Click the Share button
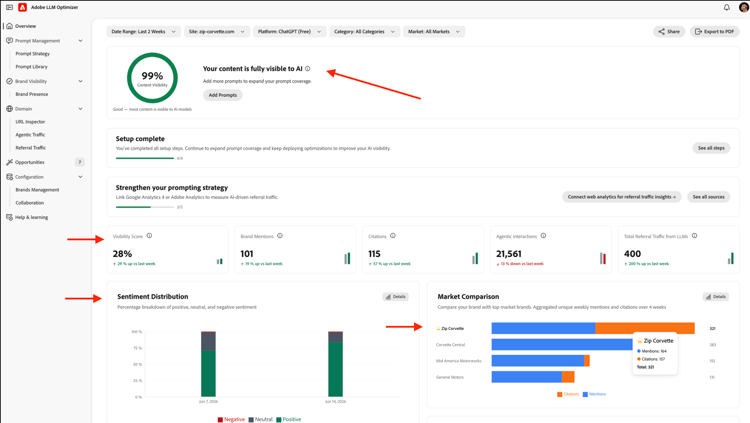Image resolution: width=750 pixels, height=423 pixels. [669, 32]
